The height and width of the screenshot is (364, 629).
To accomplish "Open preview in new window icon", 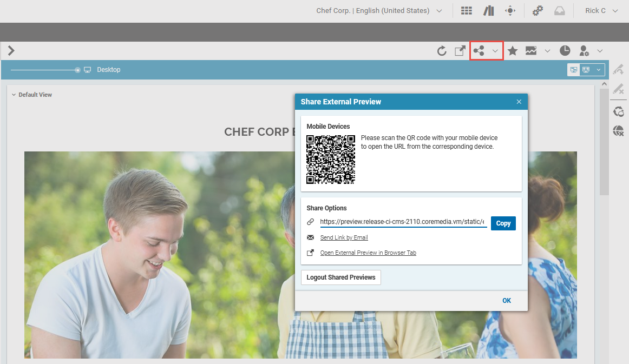I will click(x=460, y=51).
